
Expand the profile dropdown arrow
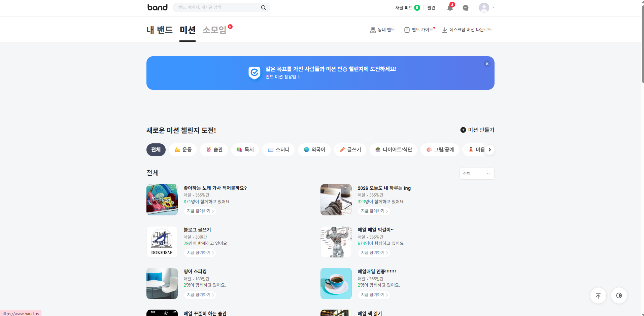493,7
